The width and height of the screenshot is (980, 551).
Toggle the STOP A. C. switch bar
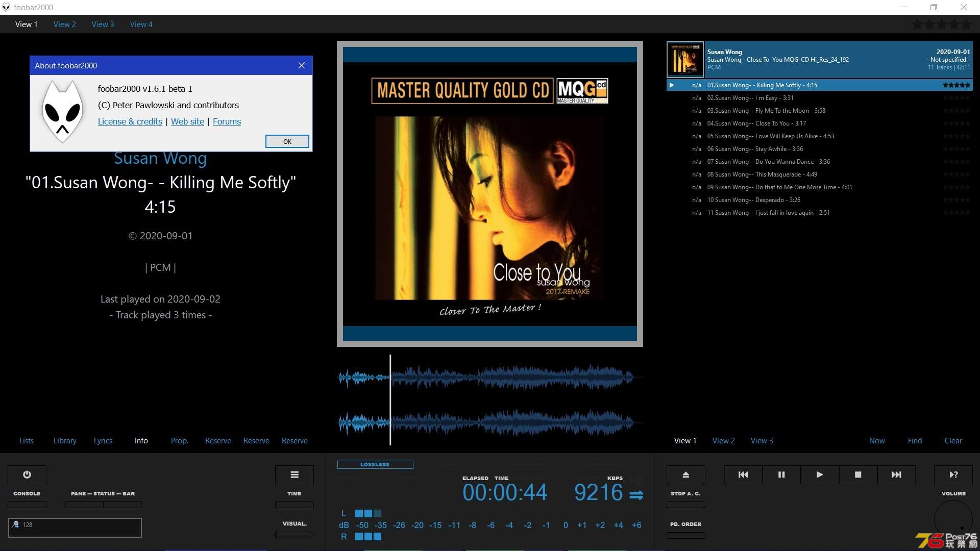[x=686, y=505]
